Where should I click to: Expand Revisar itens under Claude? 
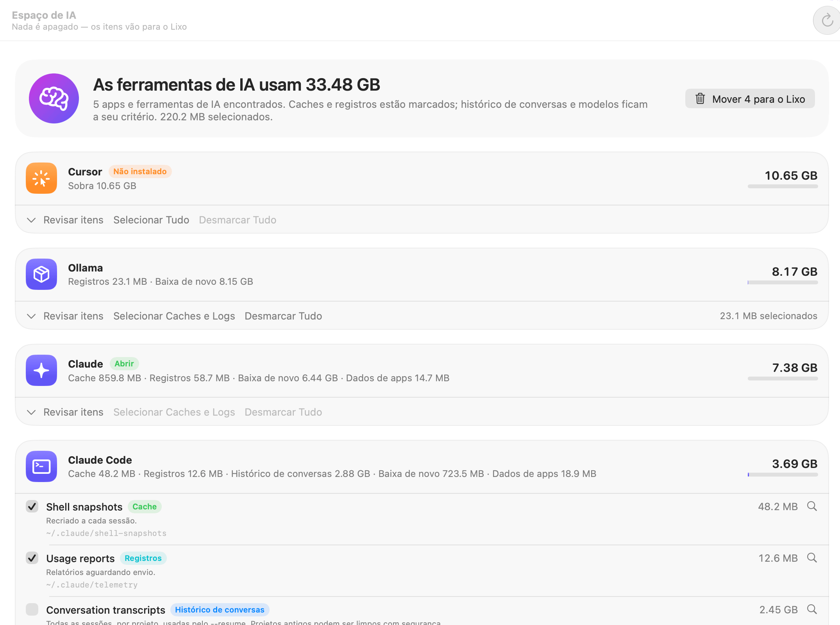pyautogui.click(x=65, y=412)
